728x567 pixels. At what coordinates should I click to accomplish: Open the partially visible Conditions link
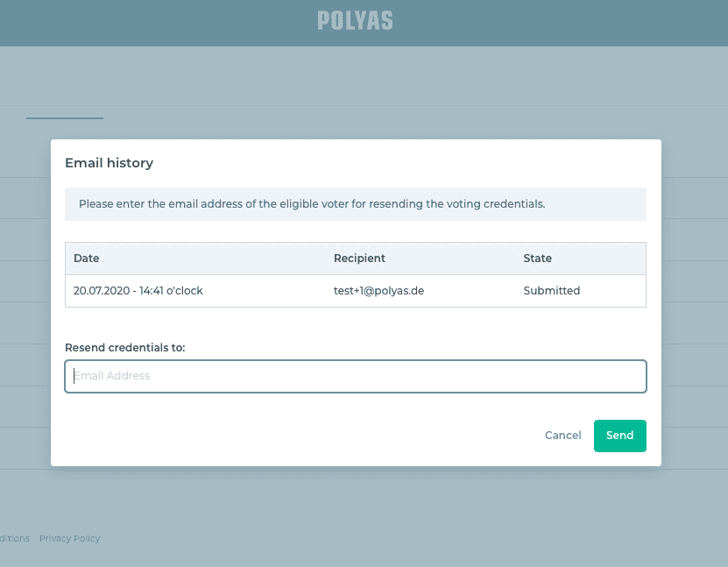(14, 538)
